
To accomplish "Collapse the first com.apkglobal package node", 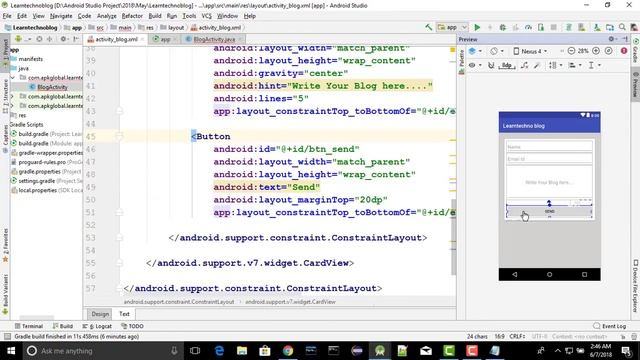I will [13, 78].
